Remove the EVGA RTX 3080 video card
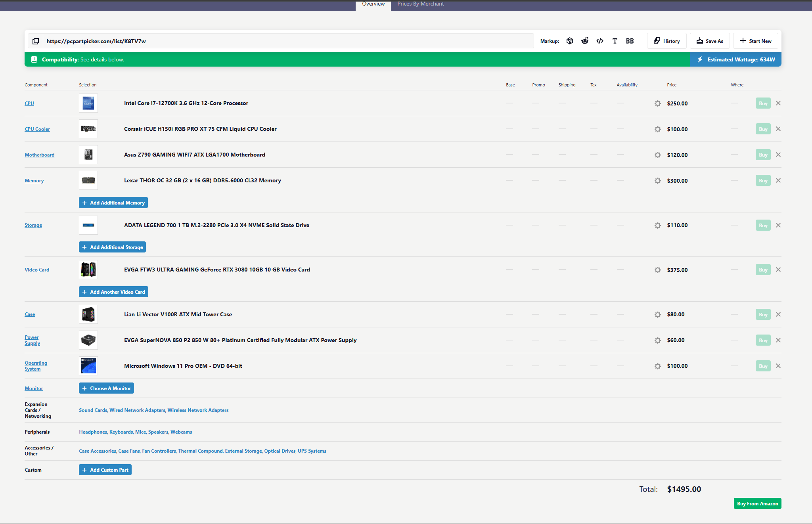Image resolution: width=812 pixels, height=524 pixels. (778, 270)
